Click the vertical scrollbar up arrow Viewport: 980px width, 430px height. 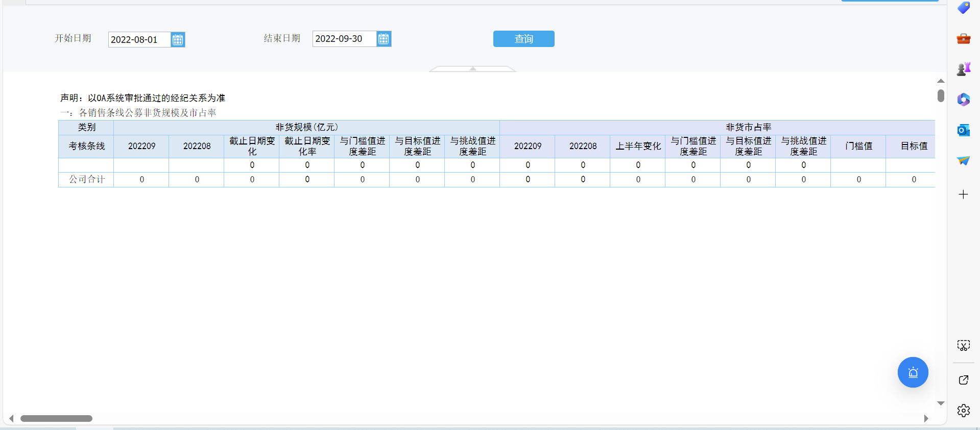click(941, 81)
